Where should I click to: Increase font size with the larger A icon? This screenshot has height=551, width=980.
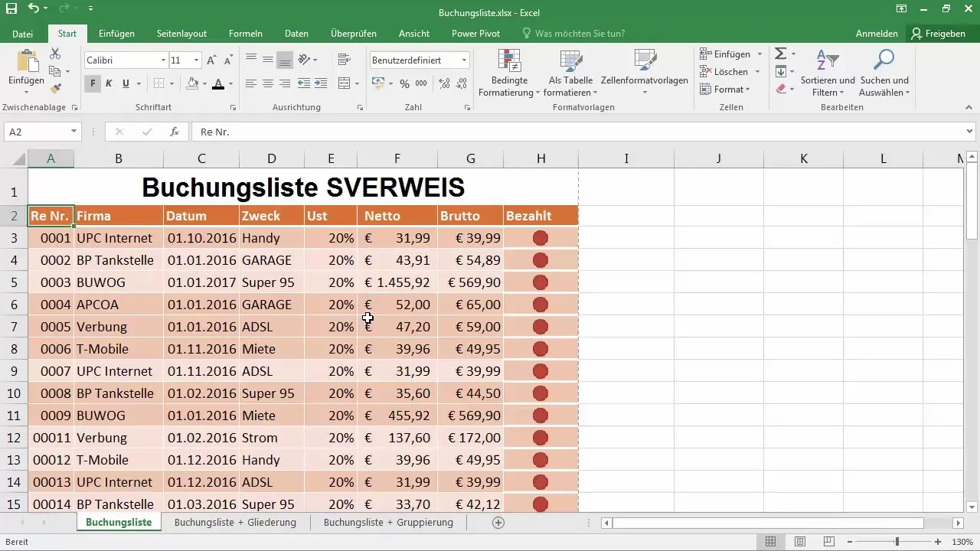(x=212, y=60)
